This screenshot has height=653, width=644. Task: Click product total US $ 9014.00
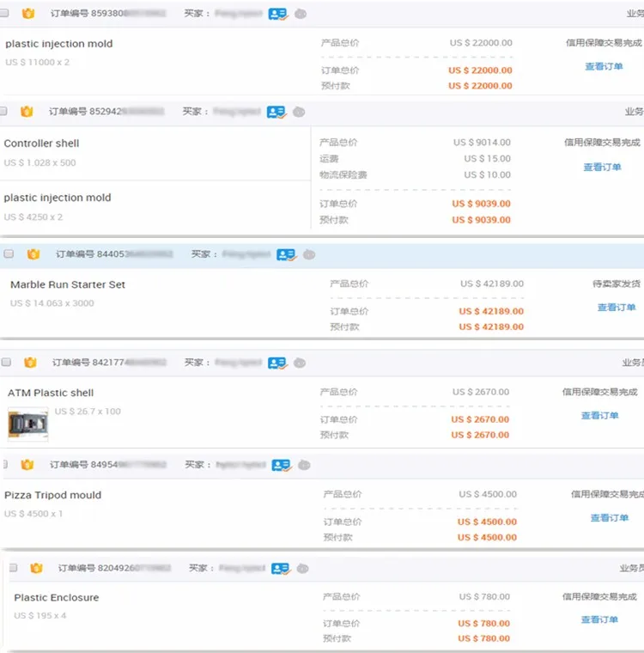[x=482, y=143]
